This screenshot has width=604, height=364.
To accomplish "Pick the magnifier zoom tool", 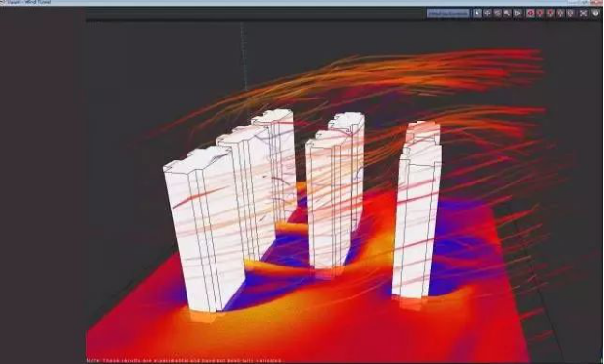I will coord(507,14).
